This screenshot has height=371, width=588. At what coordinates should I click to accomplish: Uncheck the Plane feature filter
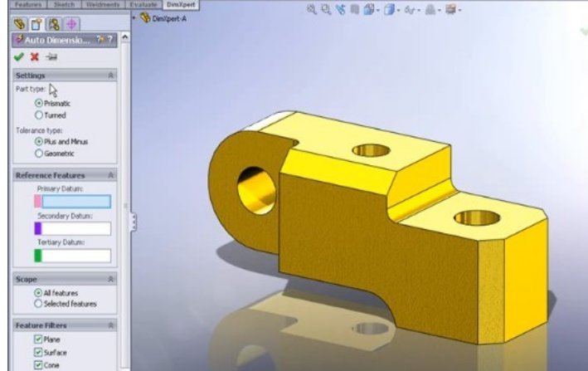(x=38, y=339)
